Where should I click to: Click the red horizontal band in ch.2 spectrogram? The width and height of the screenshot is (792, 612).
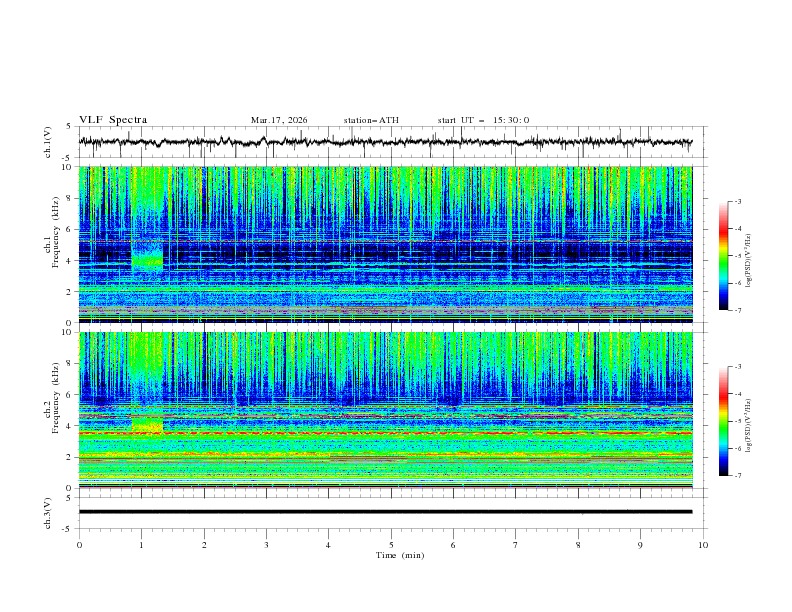tap(385, 433)
